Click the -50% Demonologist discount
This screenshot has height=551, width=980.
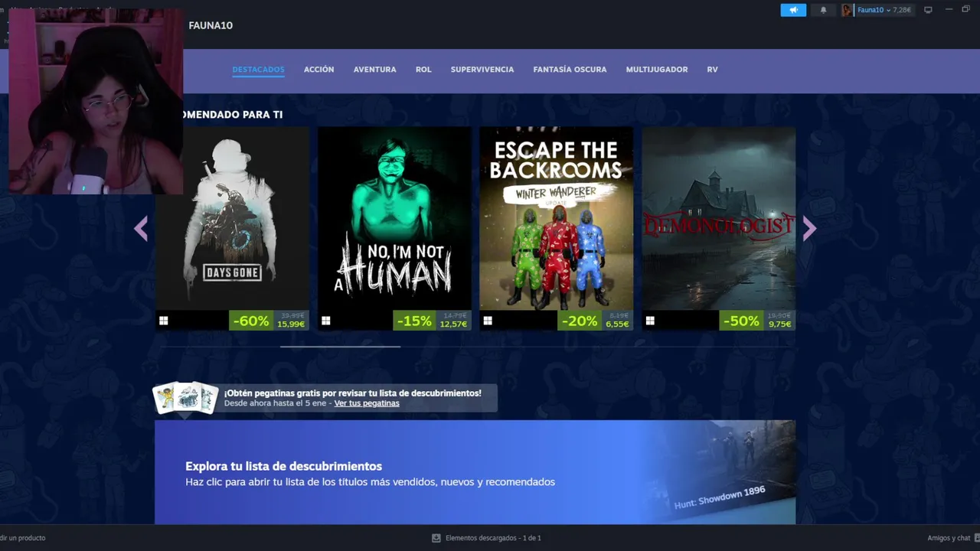740,321
